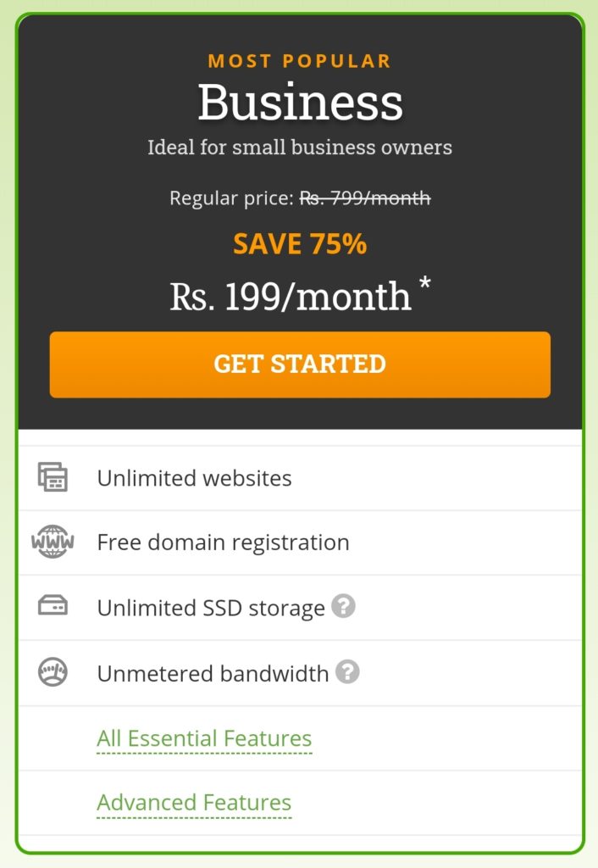The width and height of the screenshot is (598, 868).
Task: Click the MOST POPULAR badge text
Action: [299, 61]
